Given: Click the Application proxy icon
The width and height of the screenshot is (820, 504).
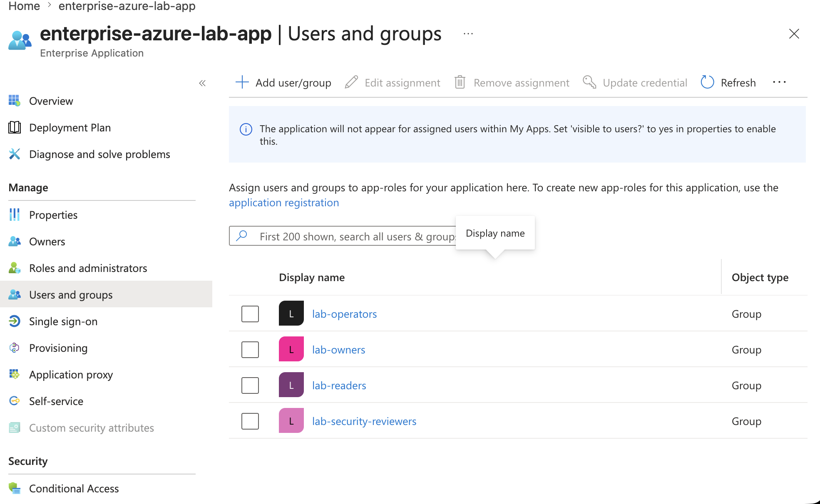Looking at the screenshot, I should point(15,374).
